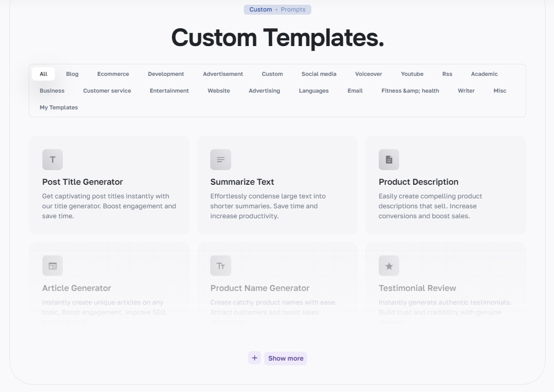Click the Testimonial Review star icon
The height and width of the screenshot is (392, 554).
[389, 265]
